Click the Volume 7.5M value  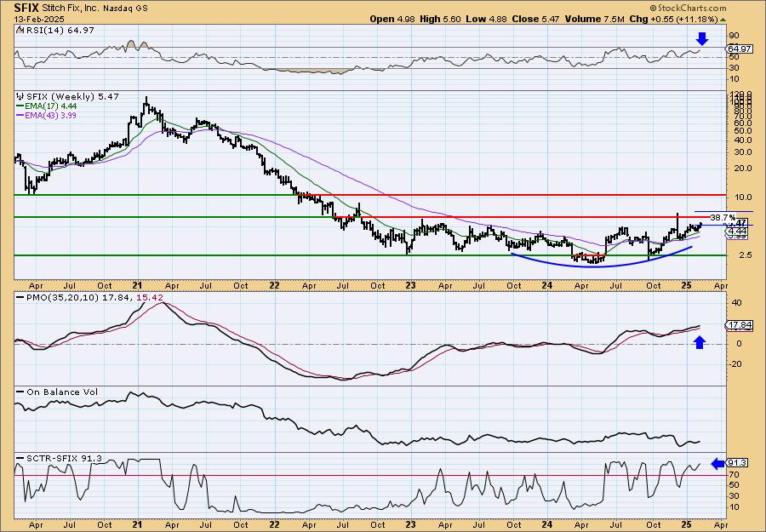[x=594, y=19]
